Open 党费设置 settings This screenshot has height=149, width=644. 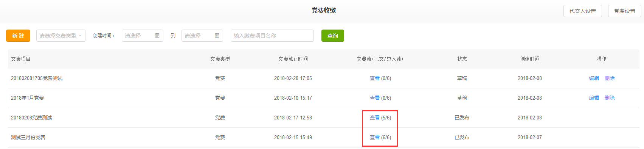[625, 11]
